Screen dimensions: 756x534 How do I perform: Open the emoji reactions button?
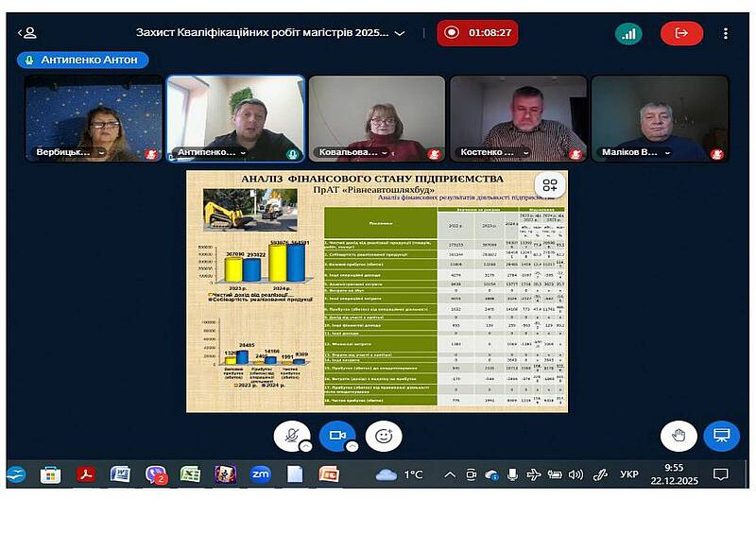pos(383,436)
